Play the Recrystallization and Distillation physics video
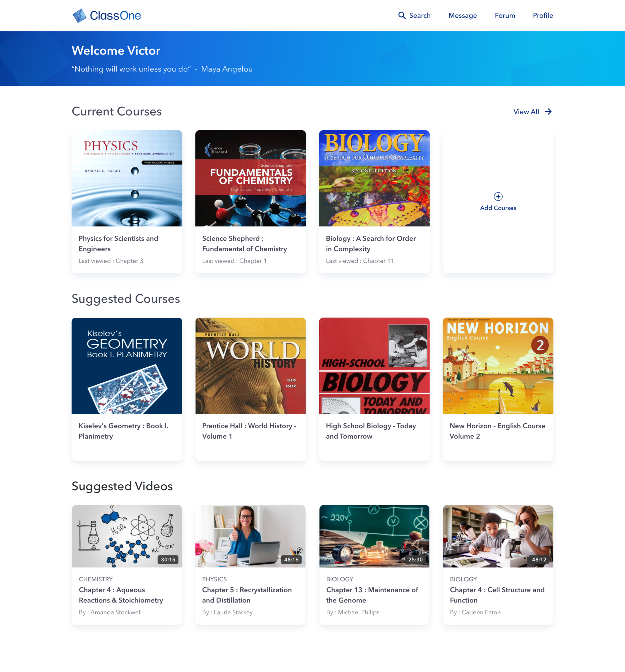Image resolution: width=625 pixels, height=672 pixels. pos(250,536)
